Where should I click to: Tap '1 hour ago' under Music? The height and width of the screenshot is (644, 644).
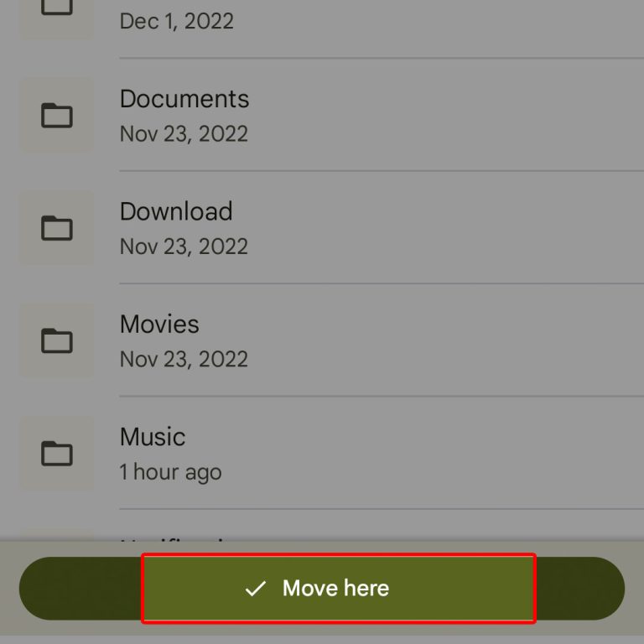170,472
